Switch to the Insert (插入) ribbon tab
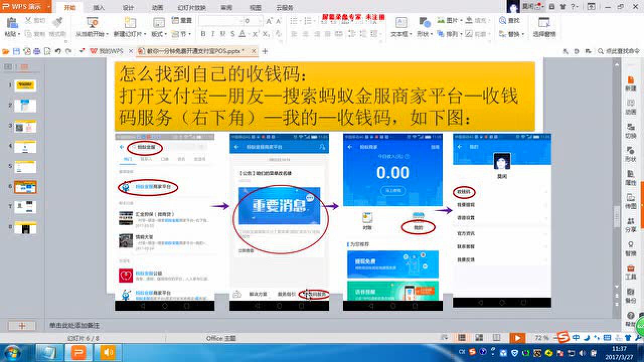The width and height of the screenshot is (644, 362). click(x=99, y=8)
